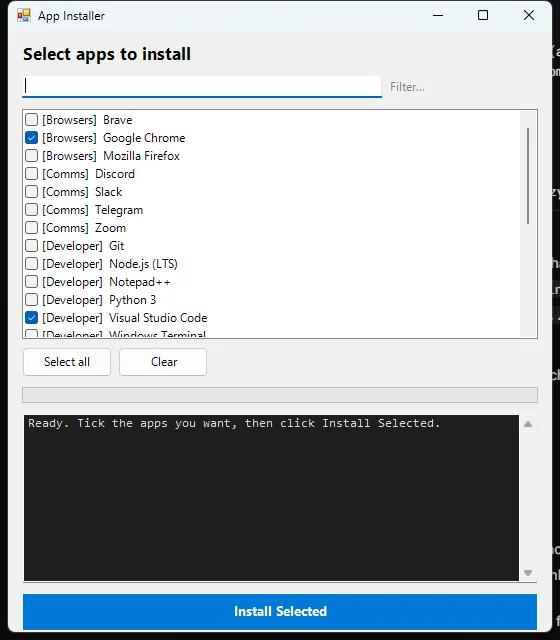
Task: Click the App Installer title bar icon
Action: pyautogui.click(x=24, y=16)
